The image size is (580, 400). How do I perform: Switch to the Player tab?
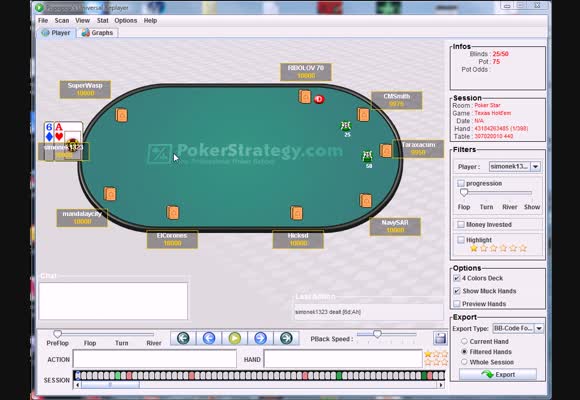56,33
